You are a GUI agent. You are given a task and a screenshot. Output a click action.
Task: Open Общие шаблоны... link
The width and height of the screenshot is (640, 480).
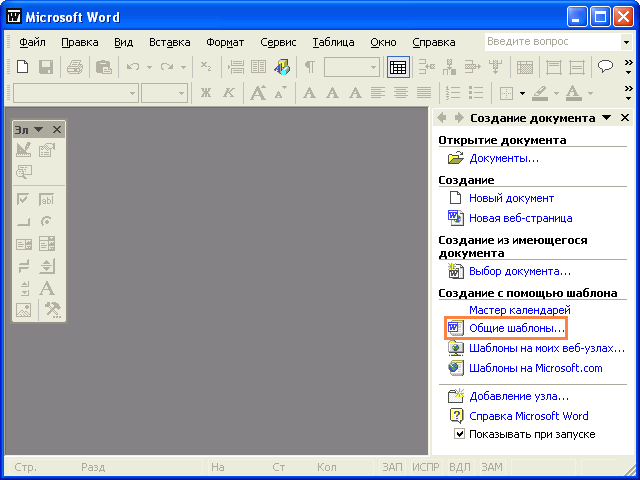[517, 328]
